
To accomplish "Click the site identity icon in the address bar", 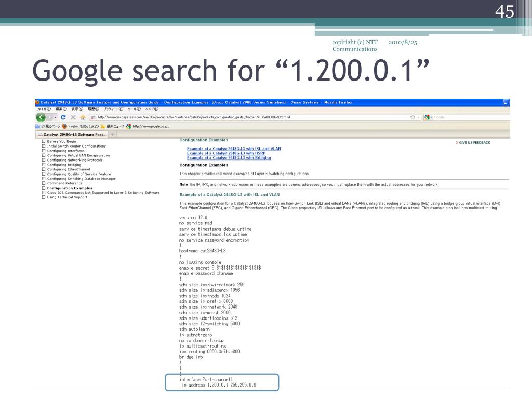I will pyautogui.click(x=93, y=117).
